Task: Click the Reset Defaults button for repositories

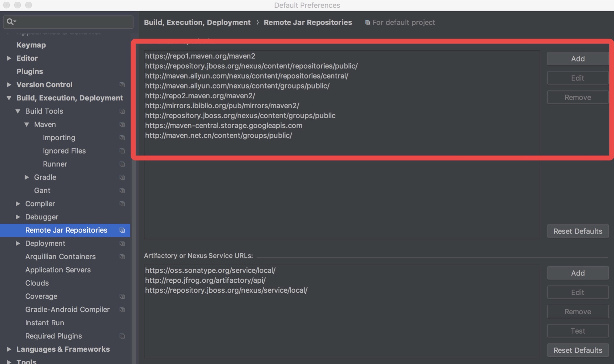Action: (x=578, y=230)
